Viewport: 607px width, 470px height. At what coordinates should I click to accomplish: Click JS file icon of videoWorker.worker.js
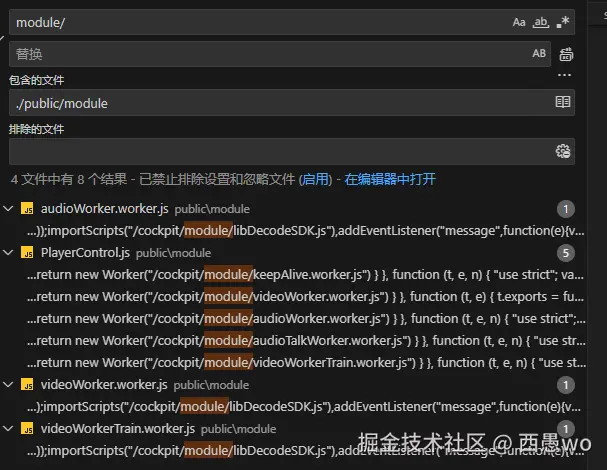coord(27,385)
